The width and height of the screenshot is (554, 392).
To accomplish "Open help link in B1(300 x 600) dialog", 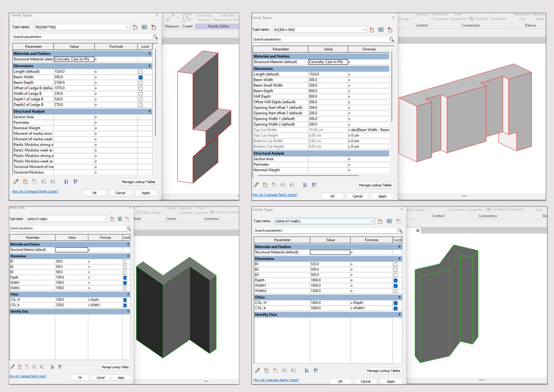I will 275,195.
